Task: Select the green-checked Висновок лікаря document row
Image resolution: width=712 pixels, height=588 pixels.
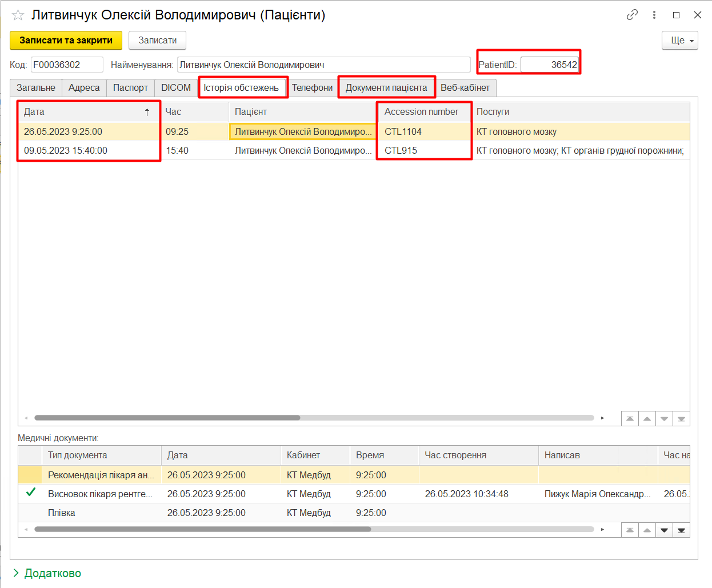Action: click(x=100, y=494)
